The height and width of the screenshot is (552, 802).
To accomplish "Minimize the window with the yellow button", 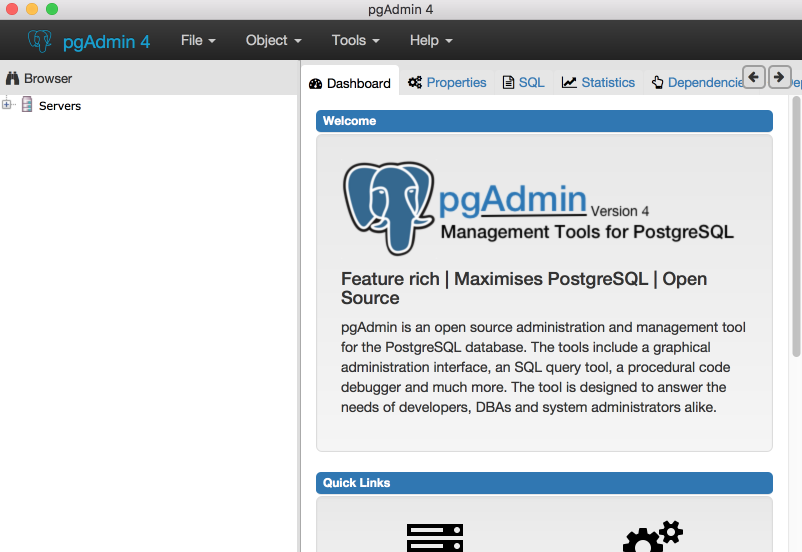I will [32, 9].
